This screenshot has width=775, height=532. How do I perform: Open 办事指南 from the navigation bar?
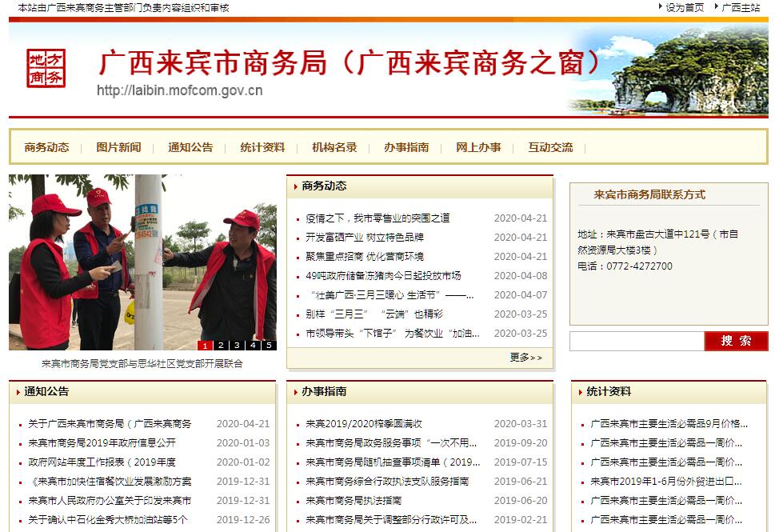(406, 147)
